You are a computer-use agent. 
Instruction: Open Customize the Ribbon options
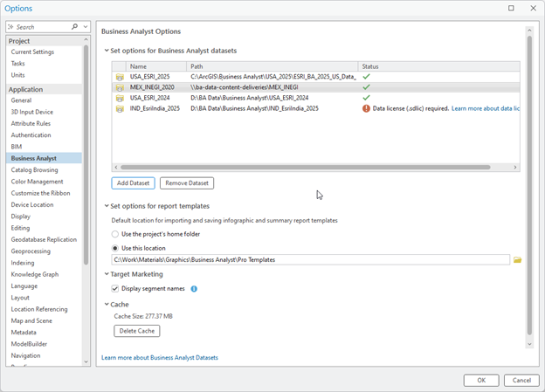[40, 193]
